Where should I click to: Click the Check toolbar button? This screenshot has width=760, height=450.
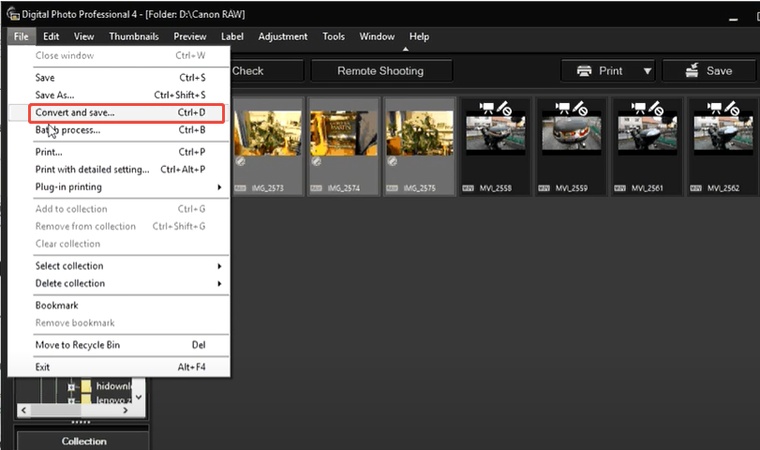pyautogui.click(x=267, y=71)
